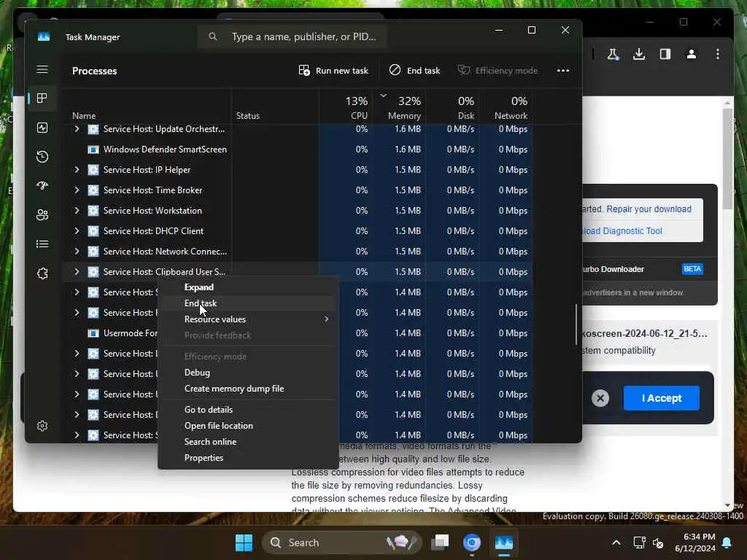
Task: Expand Service Host: Update Orchestrator row
Action: pos(77,129)
